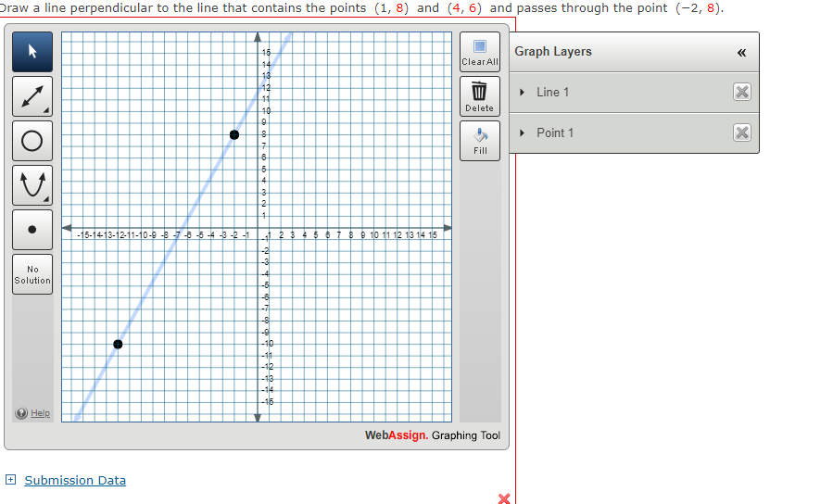The width and height of the screenshot is (833, 504).
Task: Remove the Line 1 layer
Action: tap(741, 92)
